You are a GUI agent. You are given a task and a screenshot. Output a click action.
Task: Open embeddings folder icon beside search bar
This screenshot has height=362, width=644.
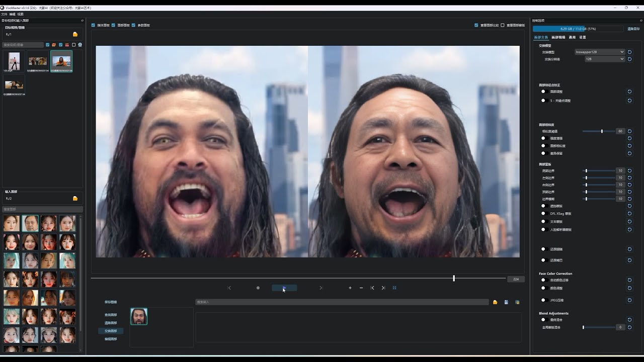(x=495, y=302)
